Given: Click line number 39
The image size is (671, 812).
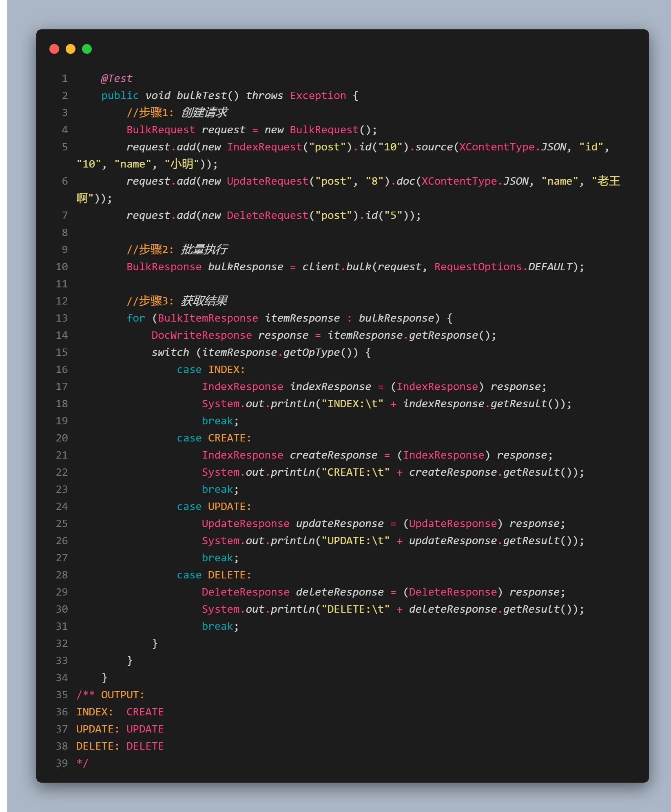Looking at the screenshot, I should pos(62,763).
